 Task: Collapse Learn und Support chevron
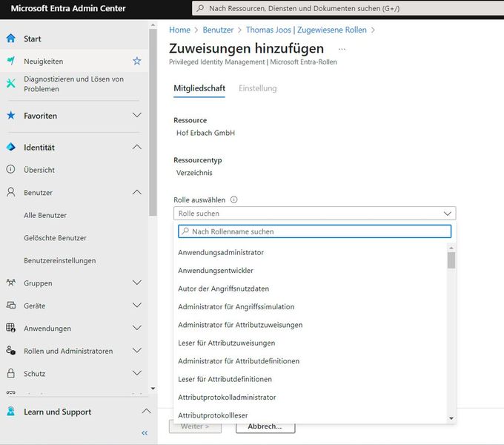click(x=146, y=411)
